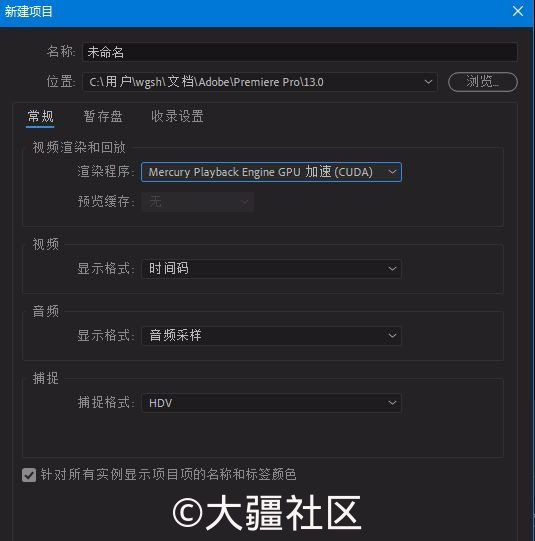Open the video 显示格式 时间码 dropdown
Image resolution: width=535 pixels, height=541 pixels.
(x=271, y=269)
